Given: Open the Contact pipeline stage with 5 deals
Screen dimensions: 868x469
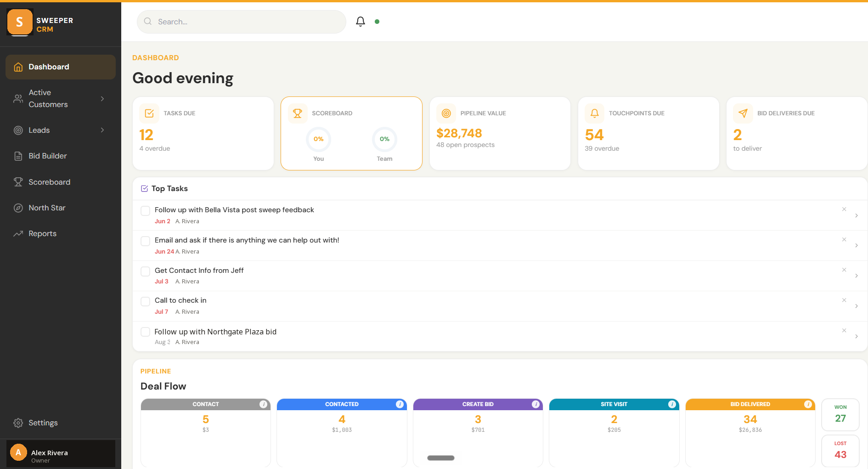Looking at the screenshot, I should tap(206, 433).
